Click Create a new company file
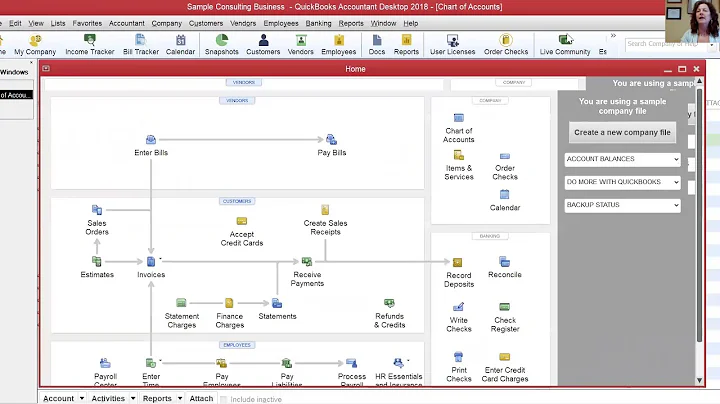Viewport: 720px width, 404px height. (622, 132)
